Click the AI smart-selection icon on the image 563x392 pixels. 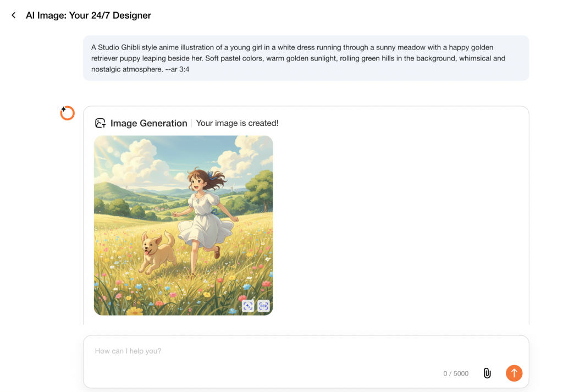pyautogui.click(x=248, y=306)
